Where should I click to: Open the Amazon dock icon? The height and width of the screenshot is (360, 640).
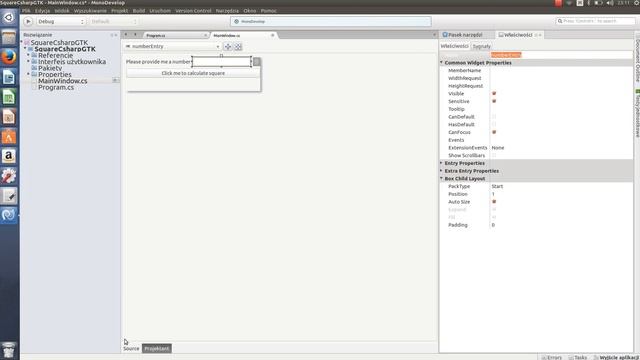pyautogui.click(x=9, y=156)
